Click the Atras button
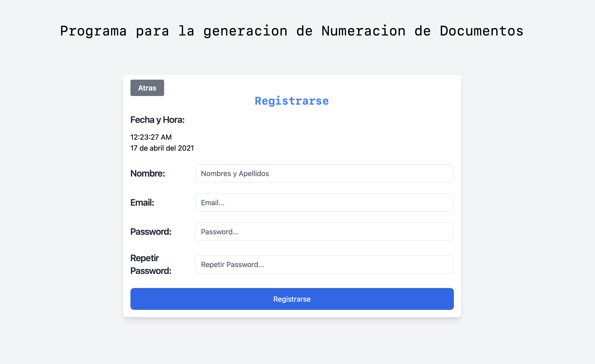The height and width of the screenshot is (364, 595). point(147,88)
